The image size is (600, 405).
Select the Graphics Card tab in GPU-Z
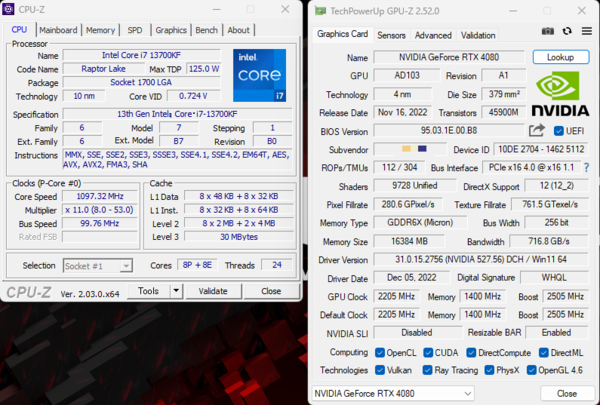coord(342,34)
